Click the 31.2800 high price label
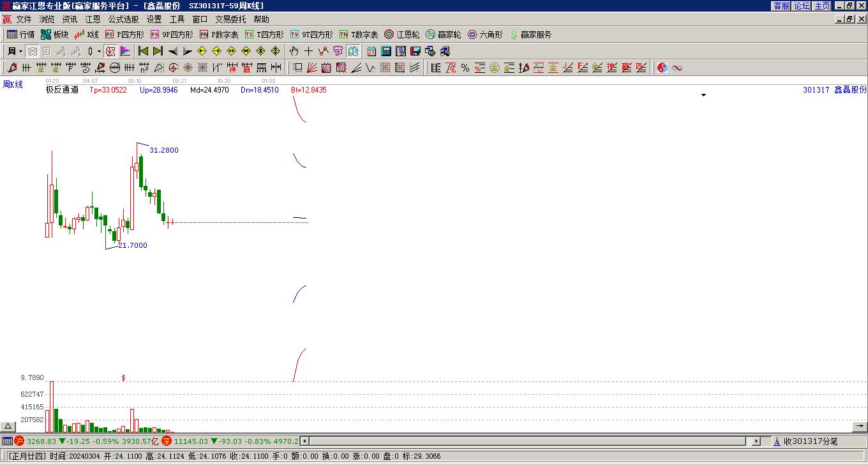The height and width of the screenshot is (465, 868). coord(164,150)
